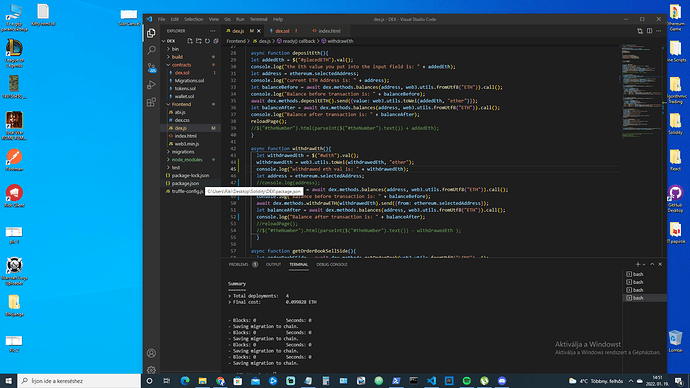Image resolution: width=690 pixels, height=388 pixels.
Task: Click the Discord icon on the taskbar
Action: [502, 381]
